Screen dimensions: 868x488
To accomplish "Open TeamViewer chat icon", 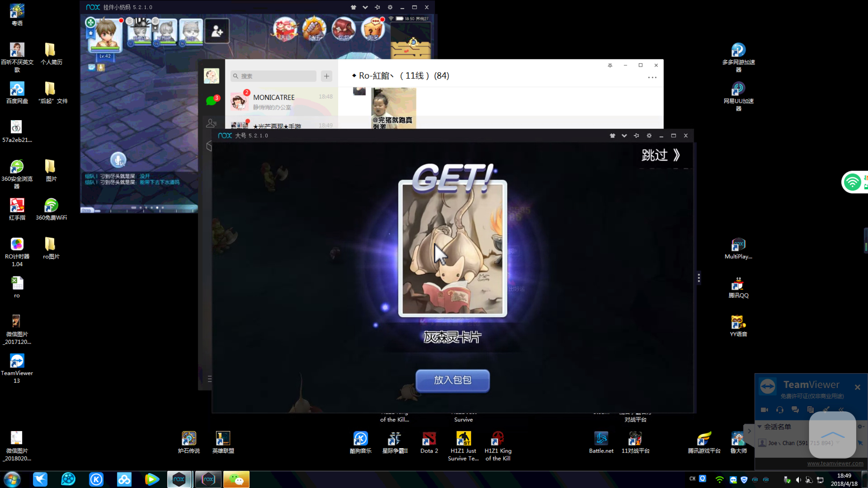I will coord(795,410).
